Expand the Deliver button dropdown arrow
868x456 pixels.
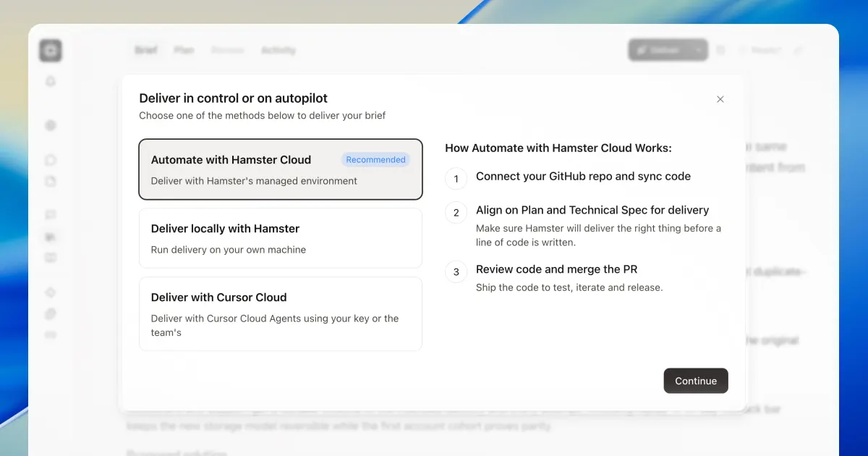point(699,50)
